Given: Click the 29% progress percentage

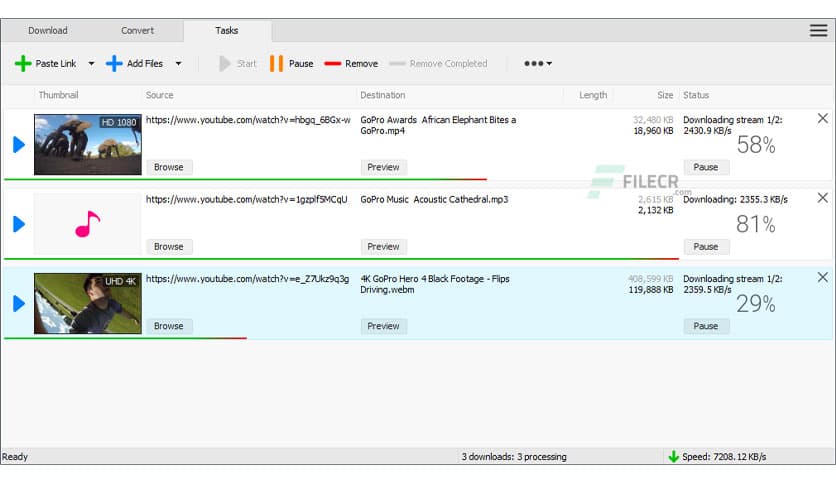Looking at the screenshot, I should click(x=756, y=304).
